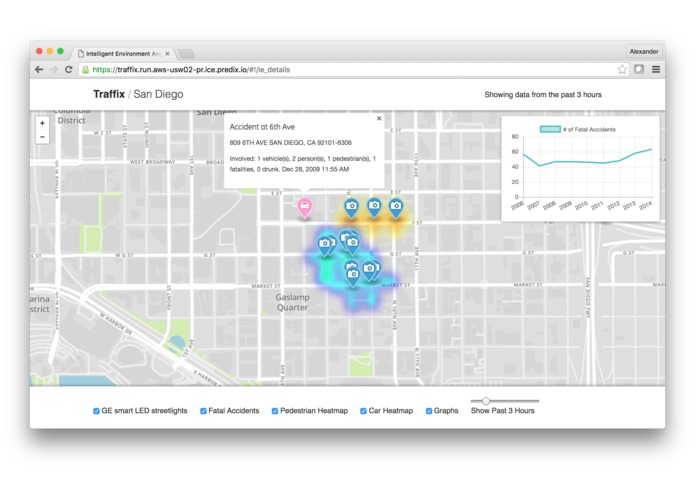
Task: Toggle Fatal Accidents checkbox
Action: pyautogui.click(x=203, y=411)
